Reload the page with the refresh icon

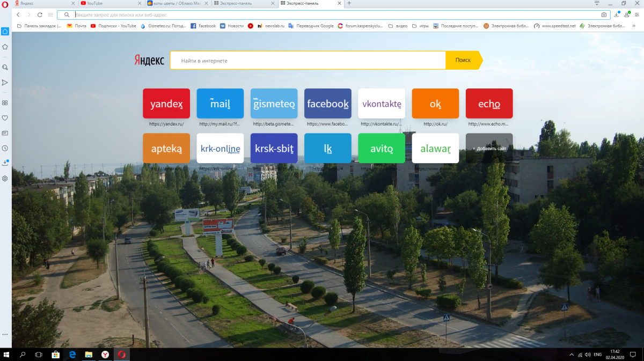(40, 15)
